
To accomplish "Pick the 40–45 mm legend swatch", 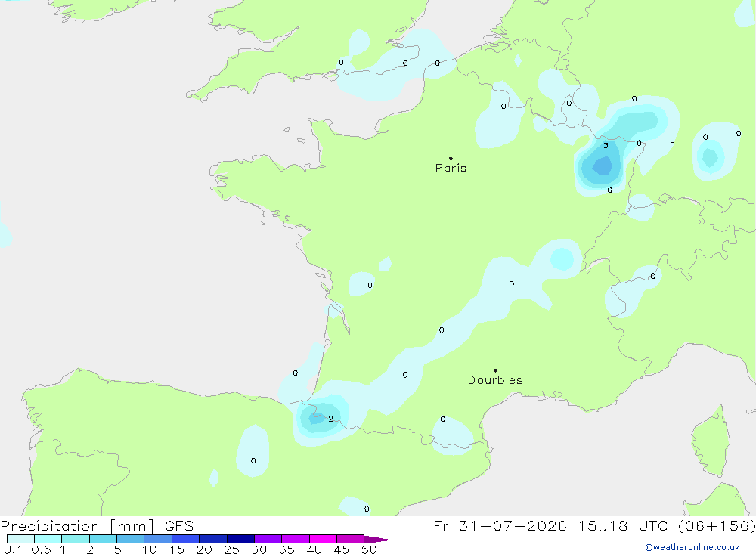I will click(323, 539).
